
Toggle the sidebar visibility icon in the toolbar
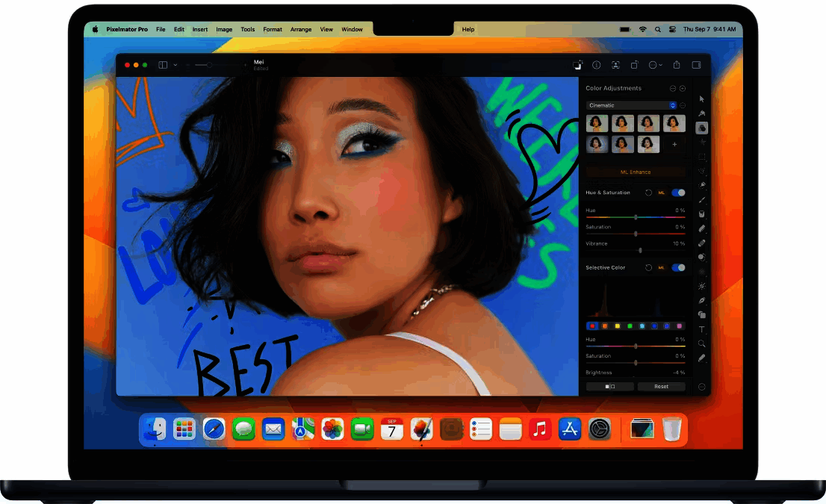coord(696,65)
